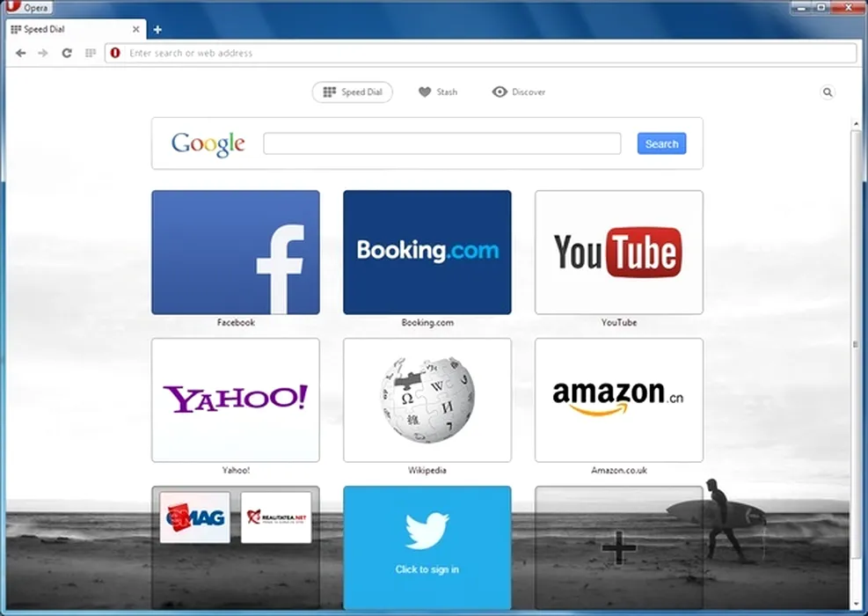Switch to the Discover view

pos(519,92)
